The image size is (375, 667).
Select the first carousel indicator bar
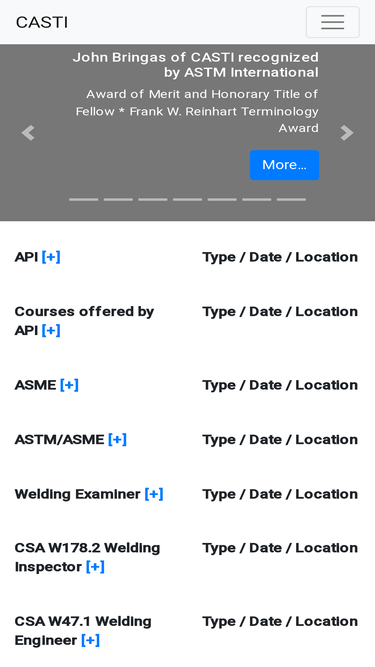click(83, 199)
